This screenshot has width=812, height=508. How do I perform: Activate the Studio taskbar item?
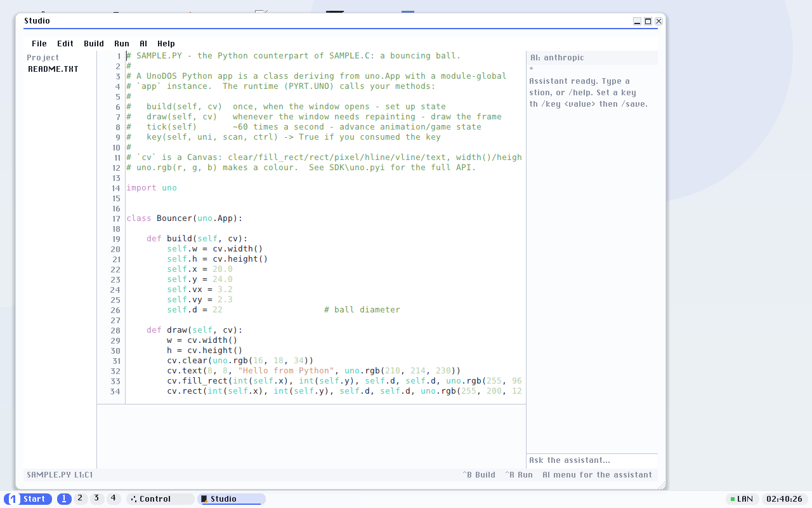point(232,499)
